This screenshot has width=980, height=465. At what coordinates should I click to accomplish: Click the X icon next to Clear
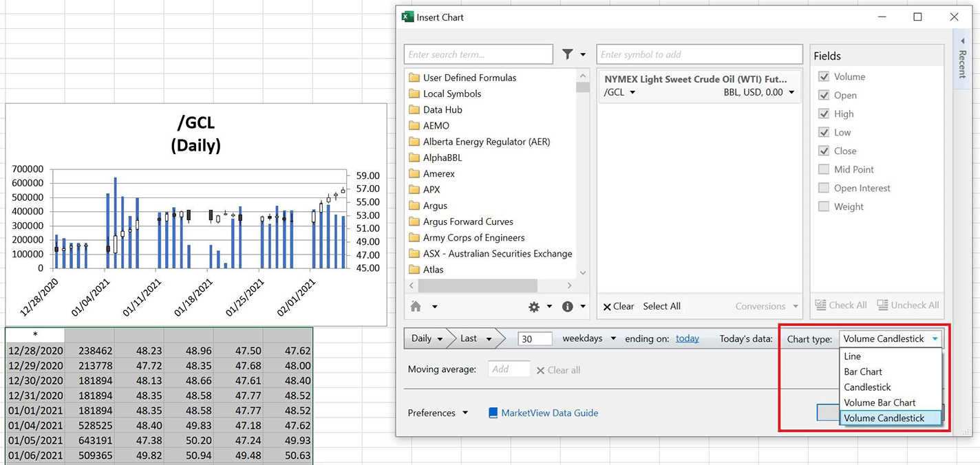pyautogui.click(x=607, y=307)
